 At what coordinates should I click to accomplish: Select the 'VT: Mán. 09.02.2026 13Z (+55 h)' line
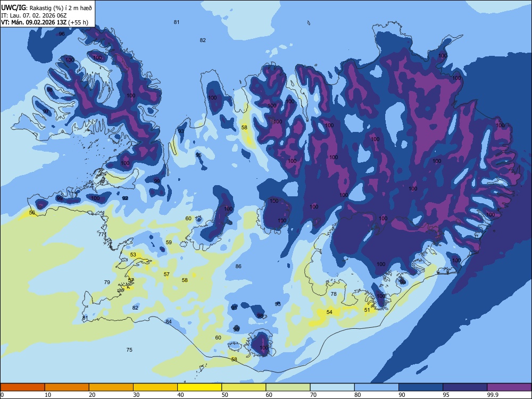coord(45,22)
